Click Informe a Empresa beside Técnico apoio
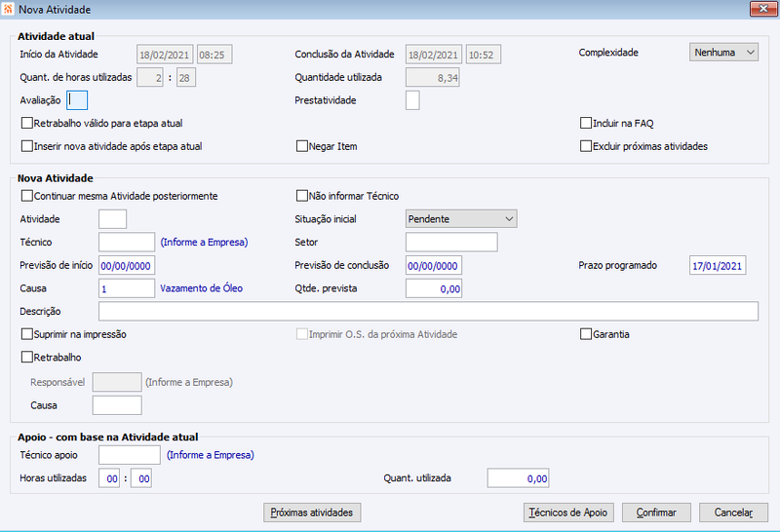780x532 pixels. coord(211,455)
